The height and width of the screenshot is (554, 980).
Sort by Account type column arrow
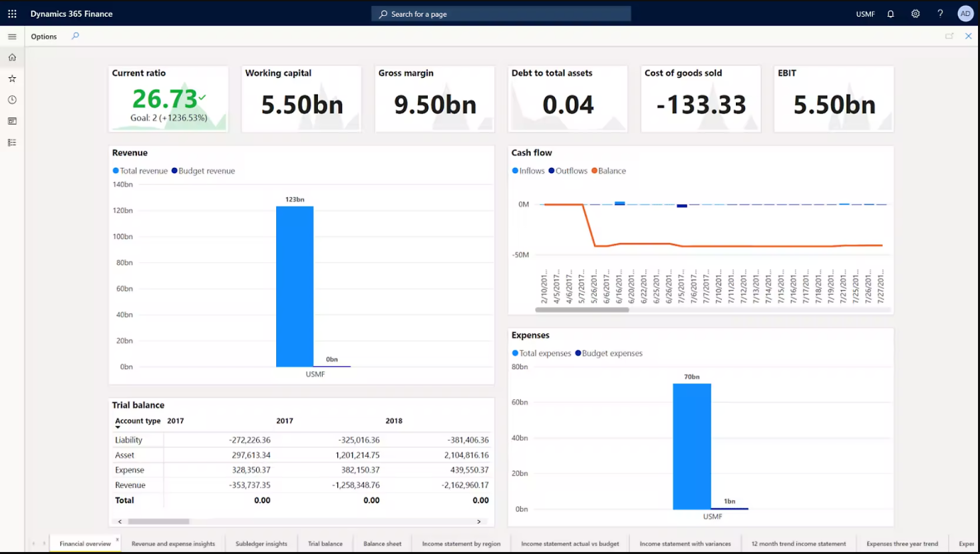pos(118,427)
